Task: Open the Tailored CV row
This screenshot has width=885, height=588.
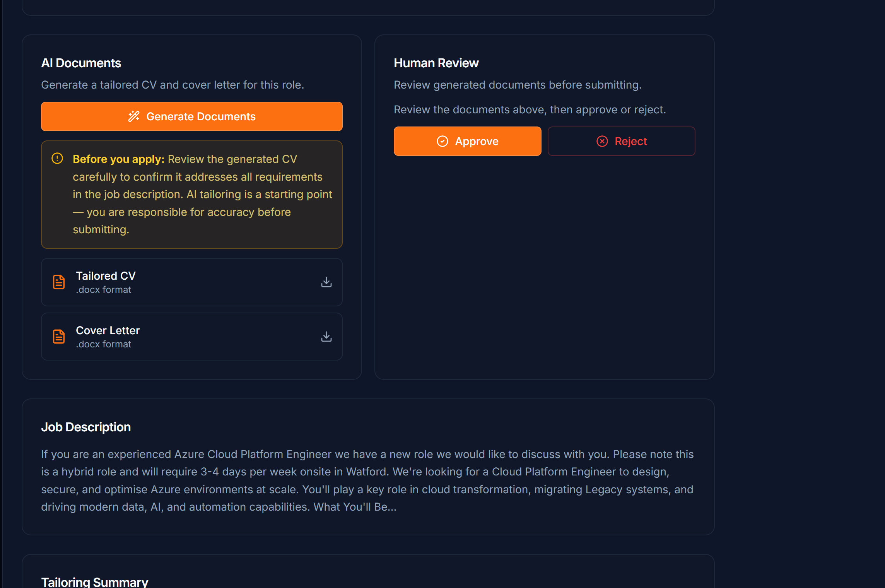Action: point(192,282)
